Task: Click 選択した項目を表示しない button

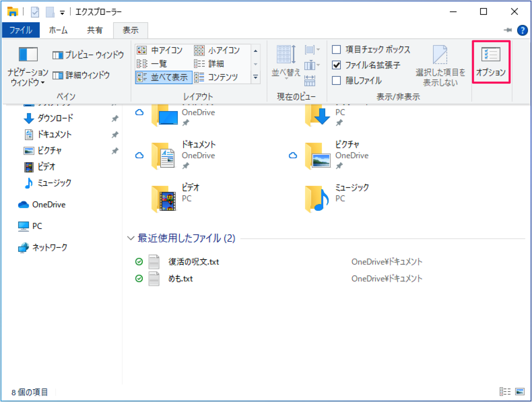Action: pyautogui.click(x=441, y=66)
